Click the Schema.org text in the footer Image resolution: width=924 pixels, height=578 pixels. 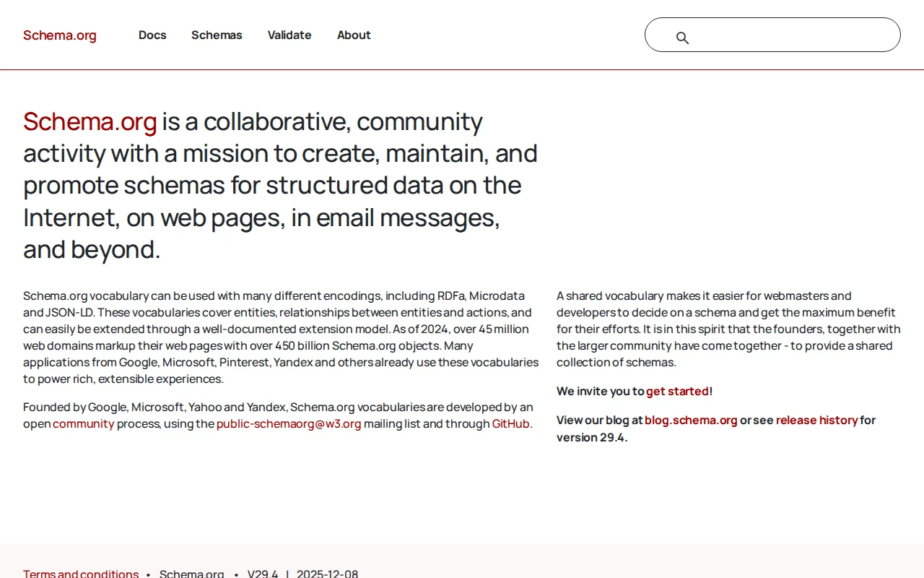pos(192,573)
